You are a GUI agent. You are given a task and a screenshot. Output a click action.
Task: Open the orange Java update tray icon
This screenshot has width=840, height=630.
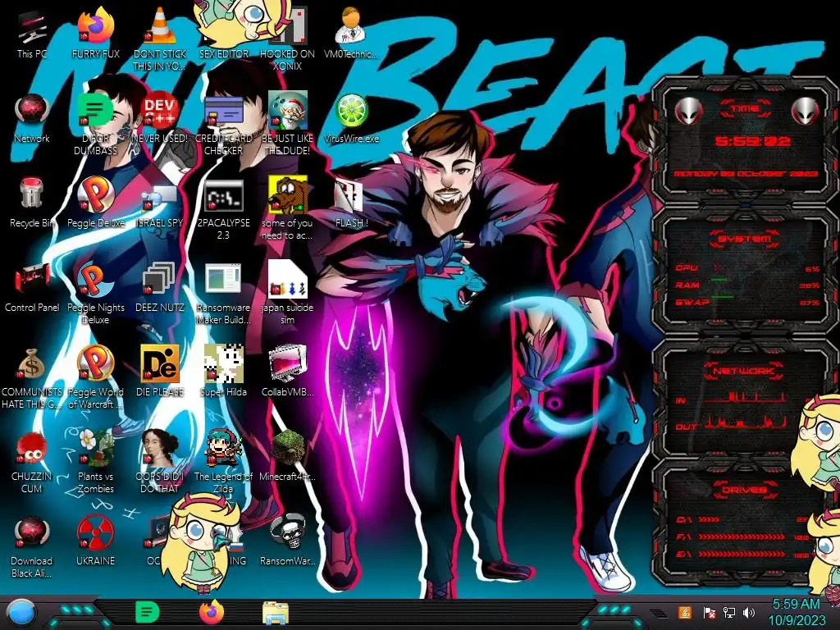tap(685, 612)
